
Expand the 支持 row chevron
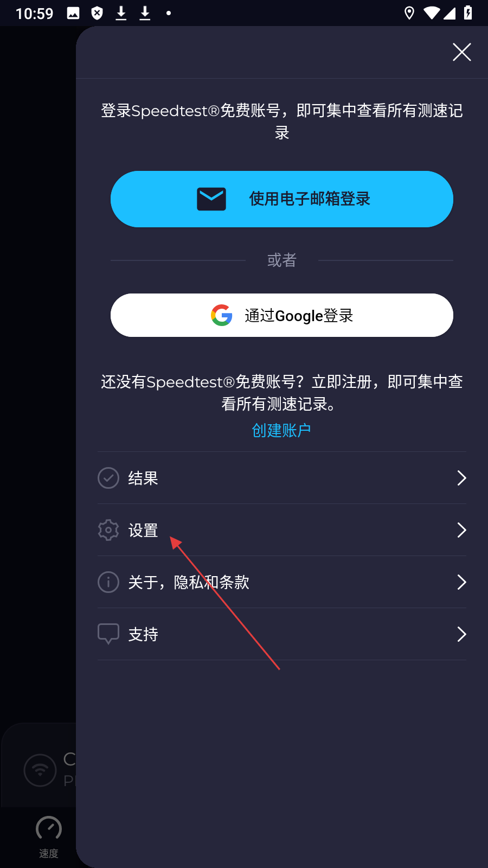(x=461, y=634)
